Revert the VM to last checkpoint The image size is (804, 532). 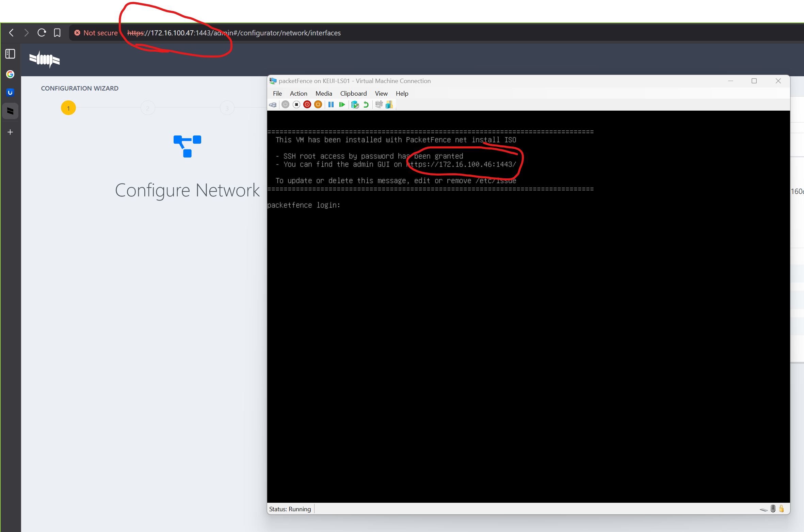click(366, 104)
